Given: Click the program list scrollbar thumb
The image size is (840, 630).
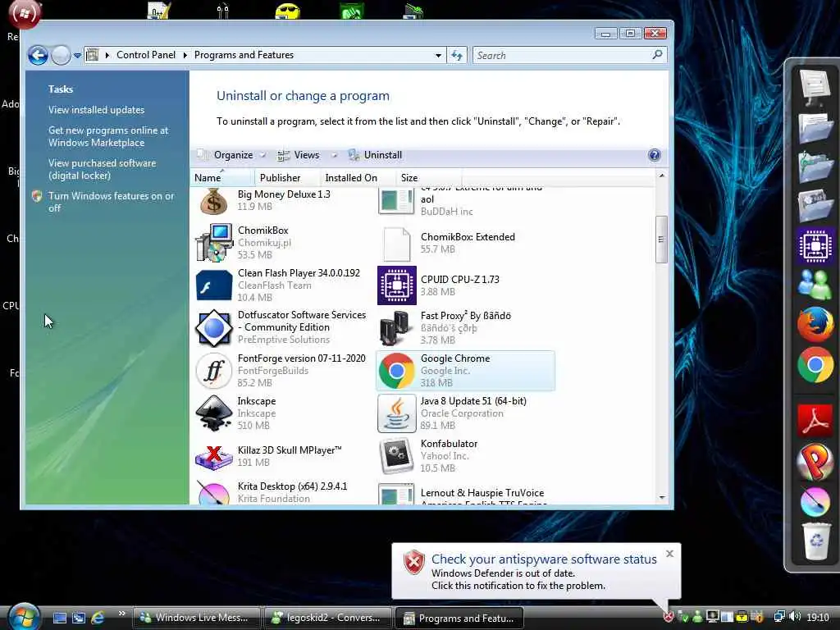Looking at the screenshot, I should pos(662,240).
